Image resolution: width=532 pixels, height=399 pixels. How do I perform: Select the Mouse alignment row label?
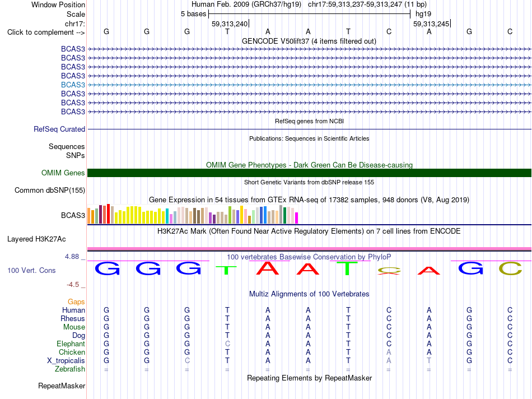pos(74,327)
